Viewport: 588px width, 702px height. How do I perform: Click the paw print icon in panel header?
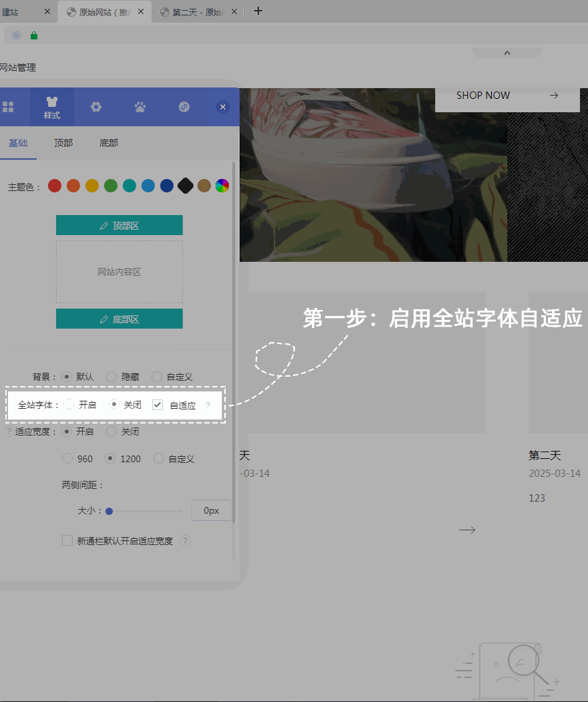[140, 107]
